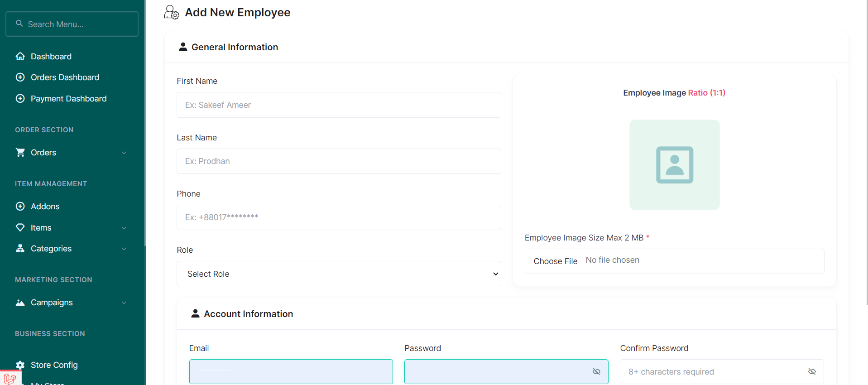
Task: Click the Dashboard home icon
Action: pos(20,57)
